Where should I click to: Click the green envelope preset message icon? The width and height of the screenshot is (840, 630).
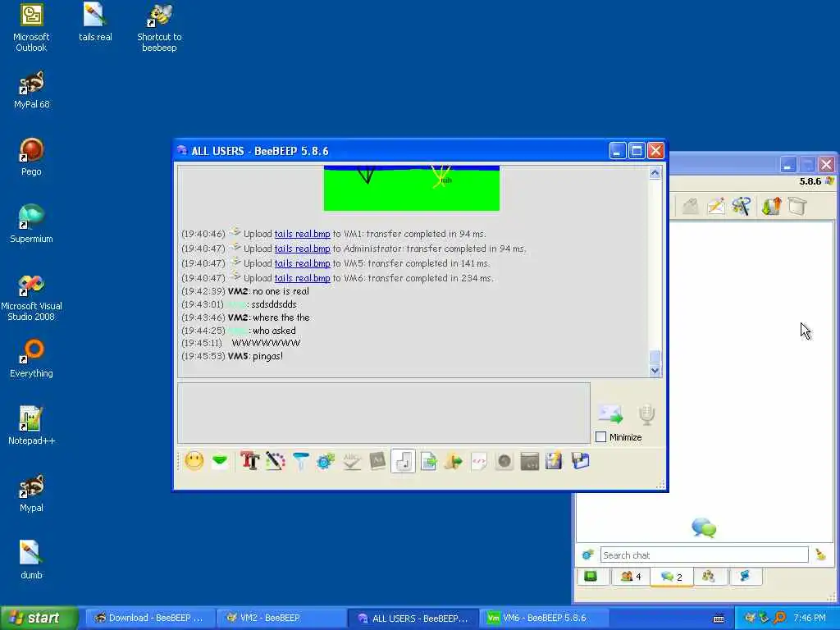click(220, 461)
